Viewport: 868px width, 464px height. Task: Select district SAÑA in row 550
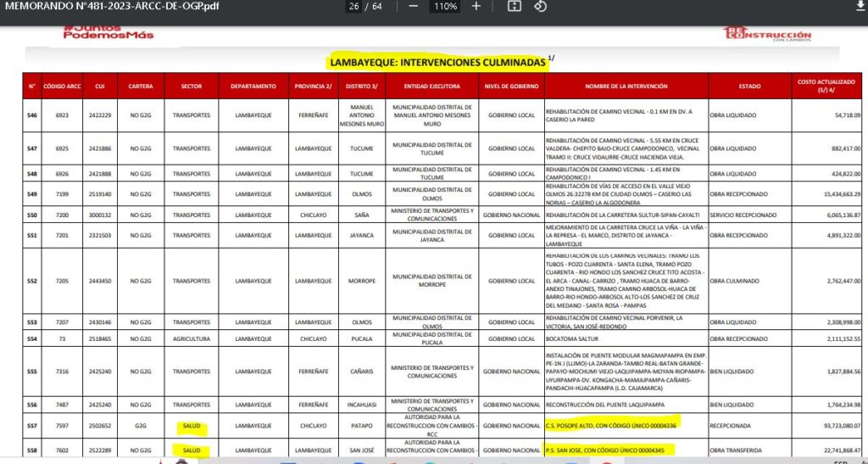[362, 215]
